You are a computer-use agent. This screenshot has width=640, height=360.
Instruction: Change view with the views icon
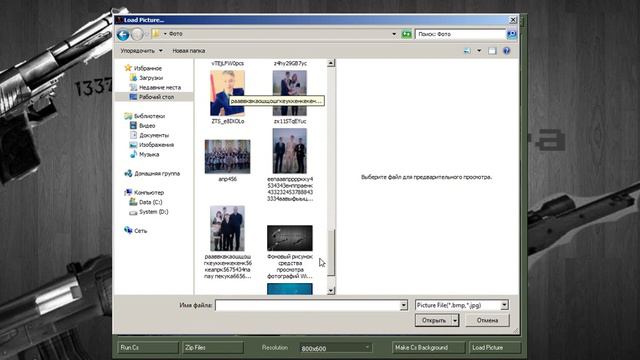[467, 51]
